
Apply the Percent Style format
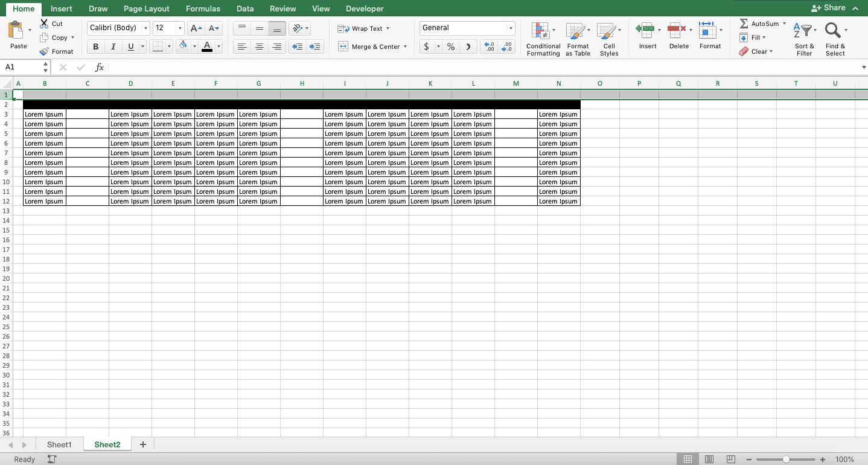click(x=450, y=46)
